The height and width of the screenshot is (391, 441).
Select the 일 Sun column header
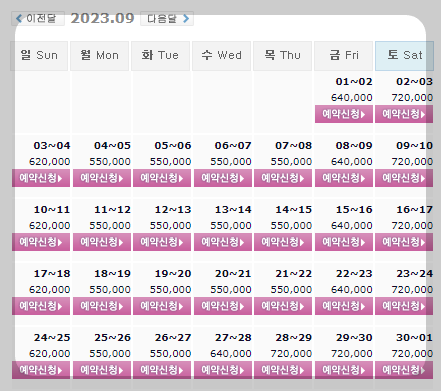(39, 56)
